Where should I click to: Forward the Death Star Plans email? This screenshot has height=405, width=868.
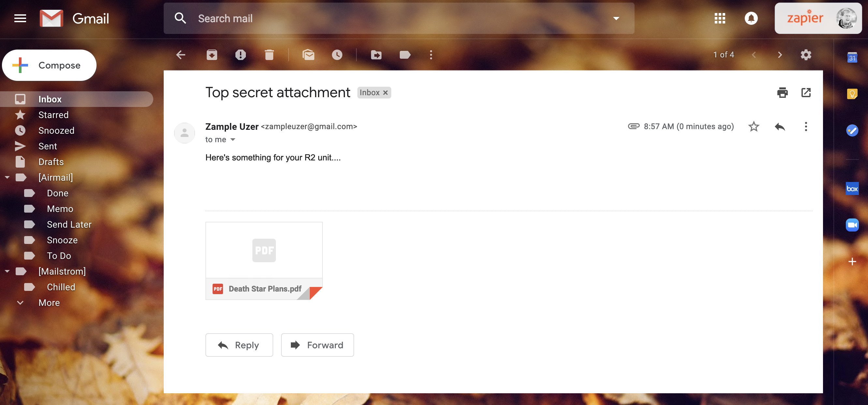(317, 345)
